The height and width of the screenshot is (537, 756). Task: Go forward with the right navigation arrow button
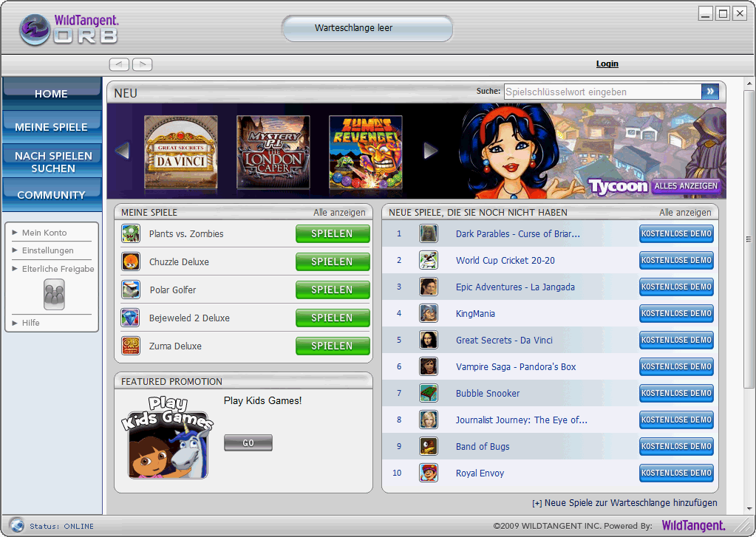coord(142,64)
